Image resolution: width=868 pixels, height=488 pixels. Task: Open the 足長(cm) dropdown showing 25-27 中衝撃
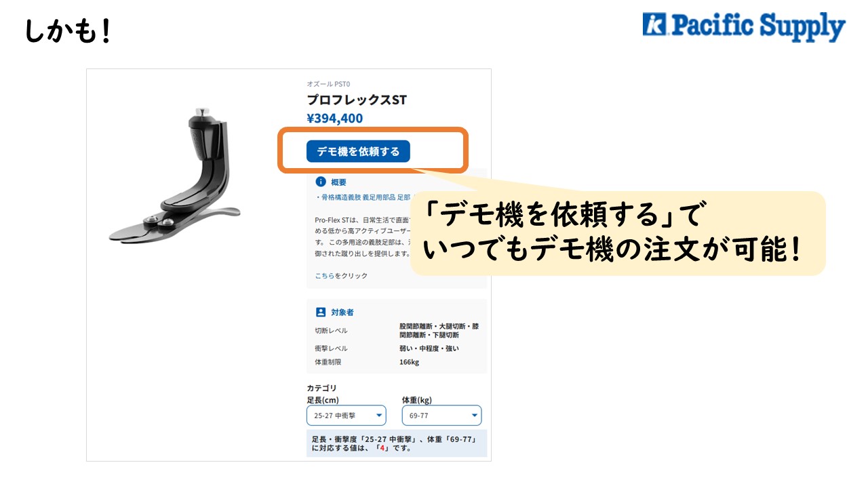click(346, 415)
